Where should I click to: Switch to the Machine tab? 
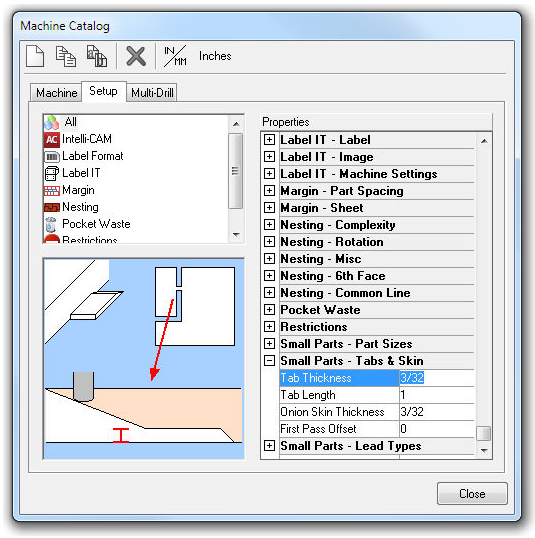point(57,93)
